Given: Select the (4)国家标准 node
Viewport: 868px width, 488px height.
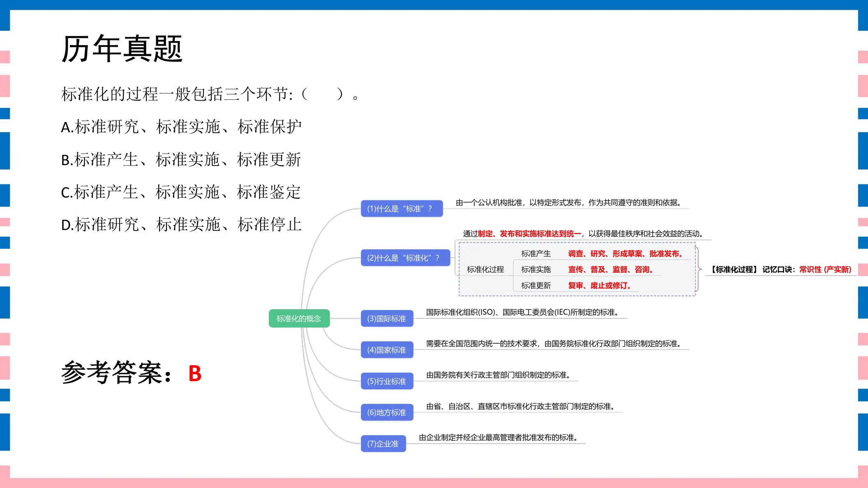Looking at the screenshot, I should click(387, 350).
